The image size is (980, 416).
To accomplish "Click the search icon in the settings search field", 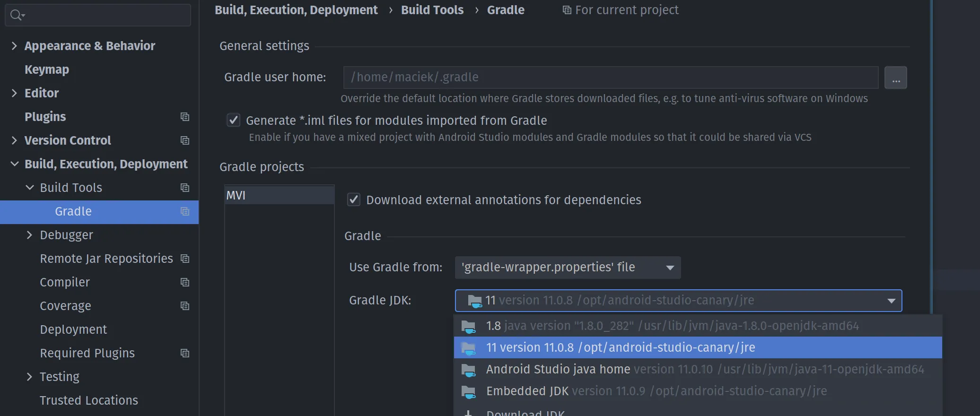I will [x=17, y=15].
